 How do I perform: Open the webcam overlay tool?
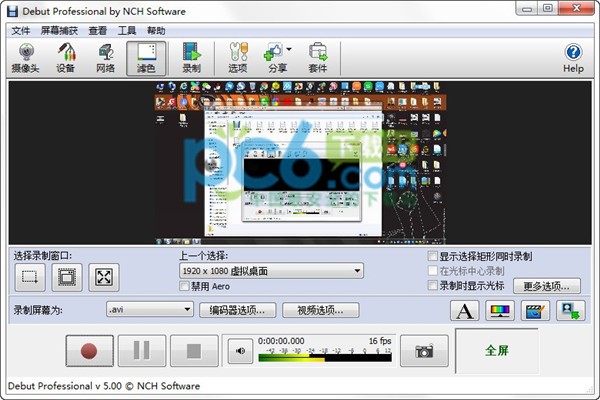click(x=571, y=310)
